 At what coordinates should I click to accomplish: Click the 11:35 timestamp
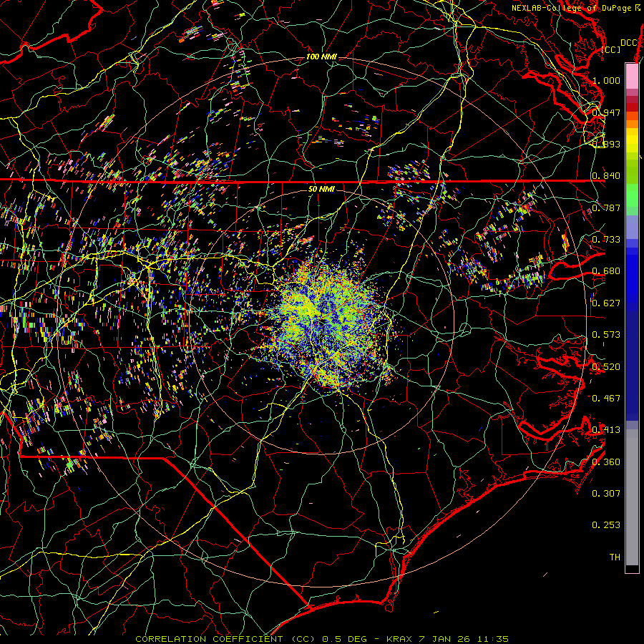(x=494, y=639)
